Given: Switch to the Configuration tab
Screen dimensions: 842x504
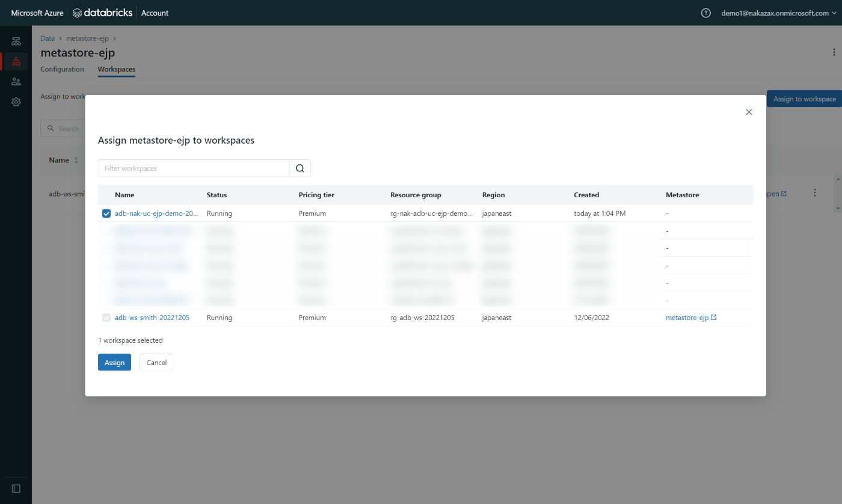Looking at the screenshot, I should tap(62, 69).
